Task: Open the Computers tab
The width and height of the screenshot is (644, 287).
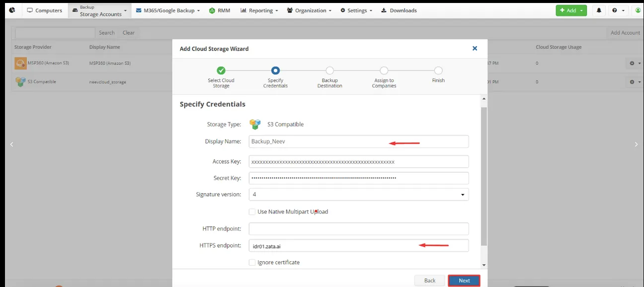Action: point(45,10)
